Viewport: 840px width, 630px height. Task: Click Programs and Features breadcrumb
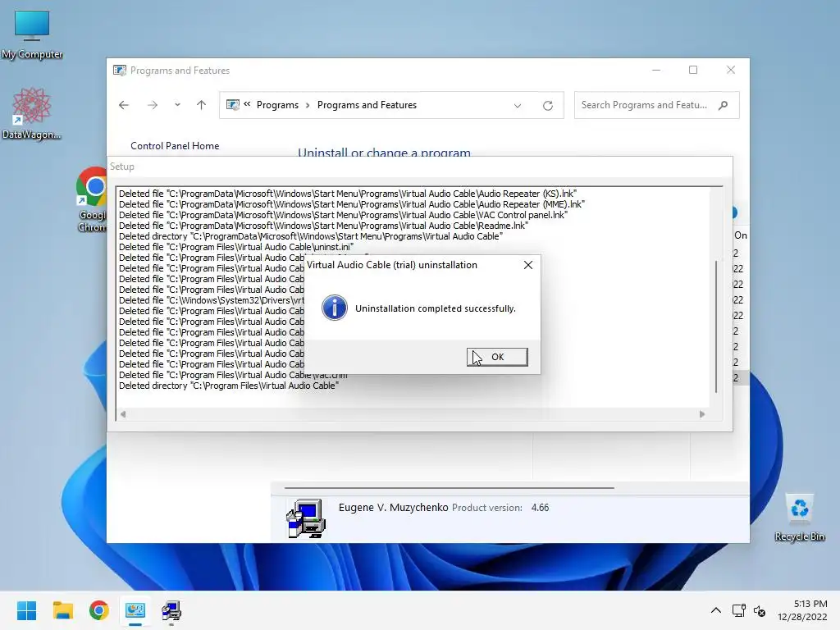367,105
